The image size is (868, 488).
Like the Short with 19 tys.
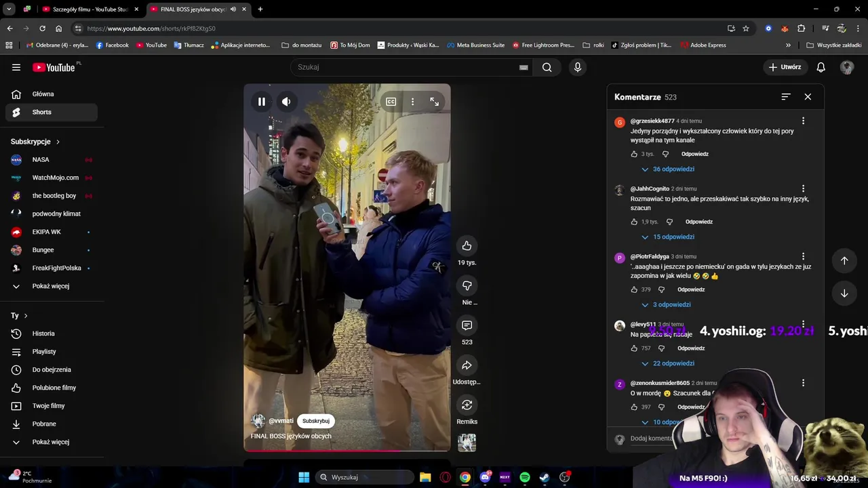click(x=467, y=245)
